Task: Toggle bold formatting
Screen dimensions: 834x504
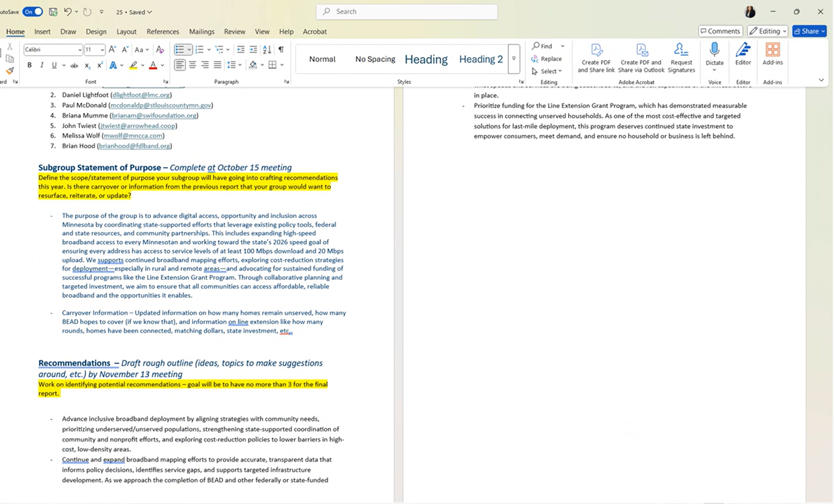Action: pyautogui.click(x=30, y=65)
